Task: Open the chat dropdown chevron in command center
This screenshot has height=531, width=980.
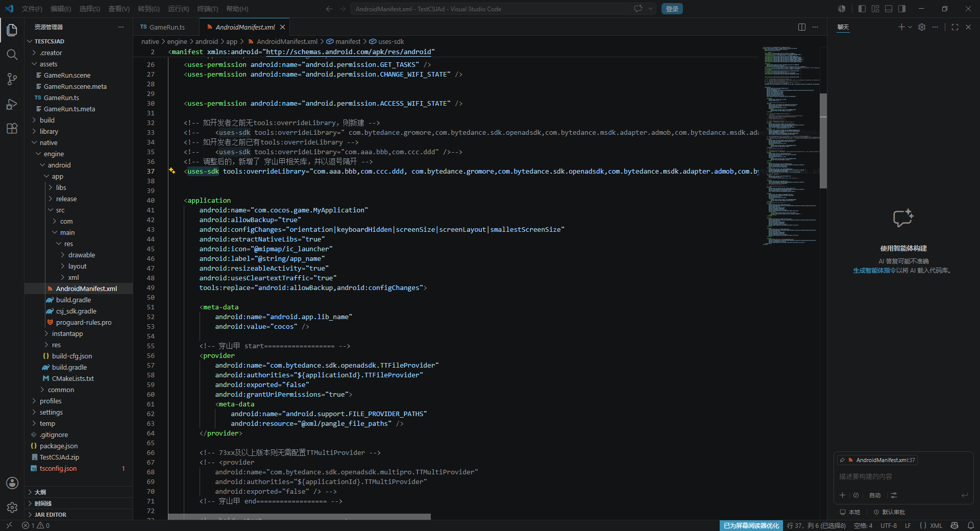Action: click(x=651, y=9)
